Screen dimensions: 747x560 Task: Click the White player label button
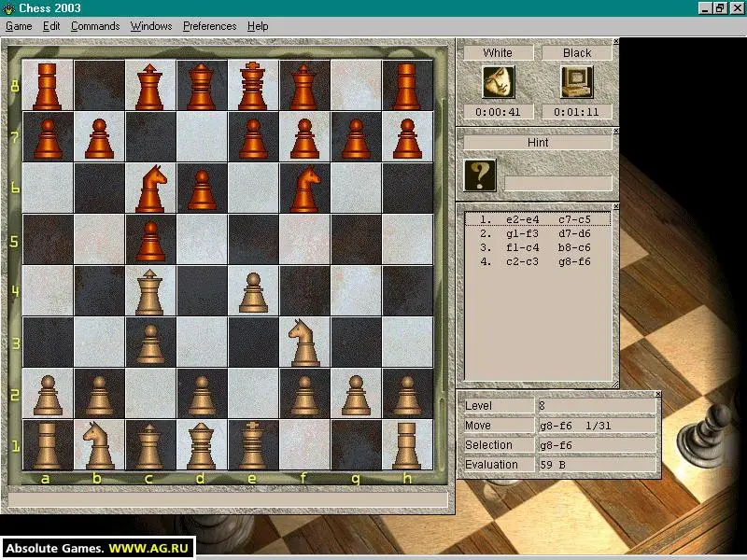point(499,52)
